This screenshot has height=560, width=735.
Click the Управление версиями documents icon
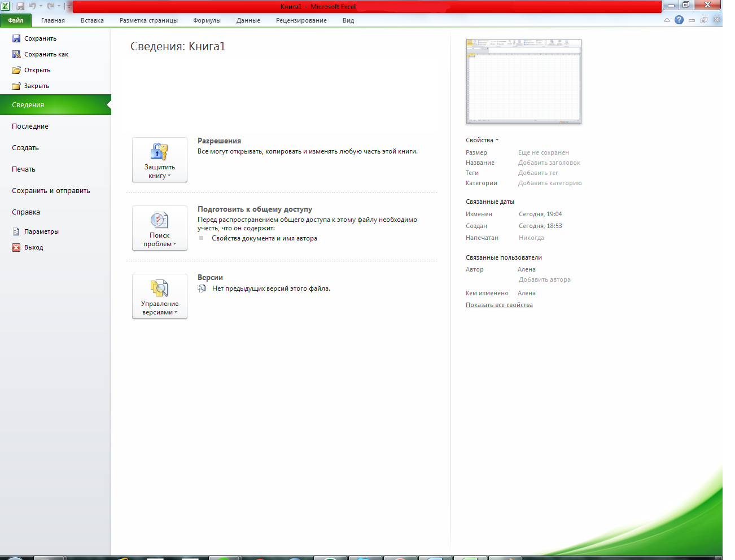pos(159,288)
